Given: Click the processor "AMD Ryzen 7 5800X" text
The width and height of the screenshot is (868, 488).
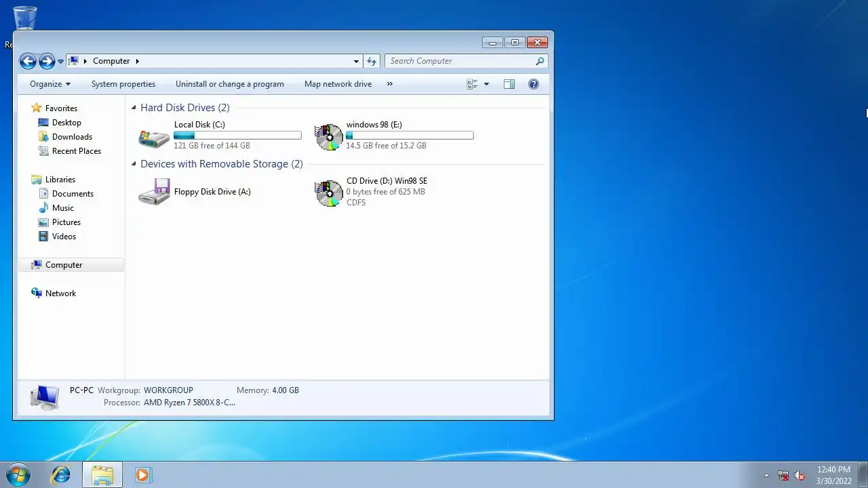Looking at the screenshot, I should (189, 403).
